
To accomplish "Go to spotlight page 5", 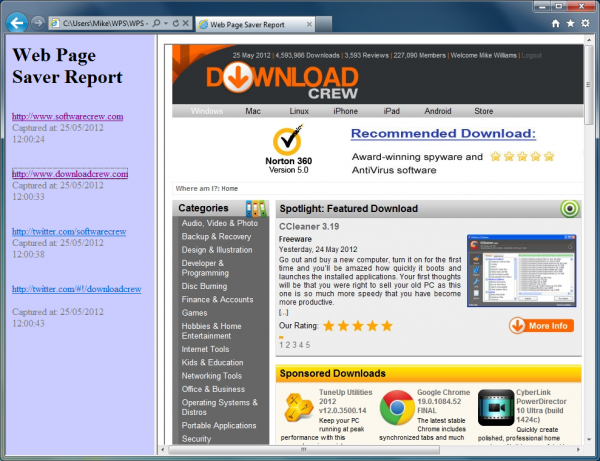I will click(308, 345).
